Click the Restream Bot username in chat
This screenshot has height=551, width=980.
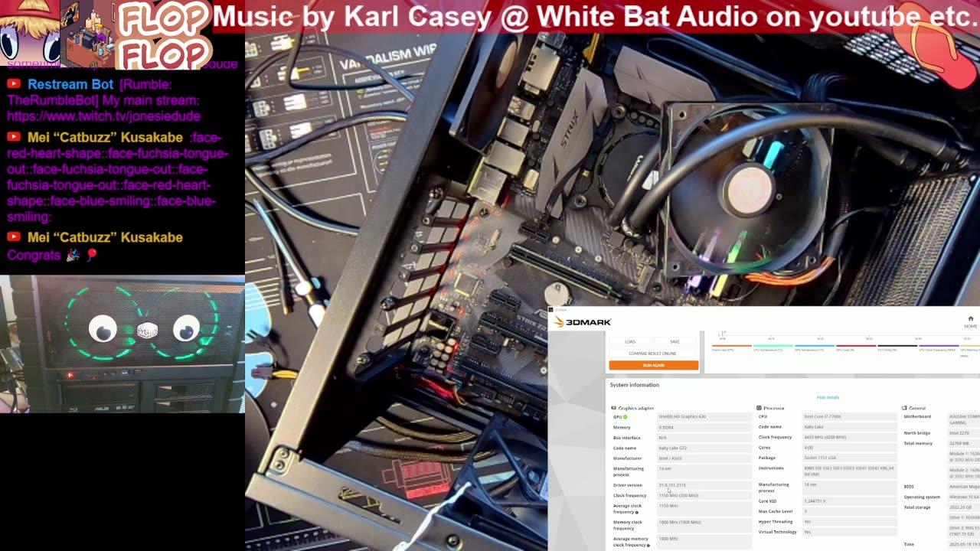[70, 84]
